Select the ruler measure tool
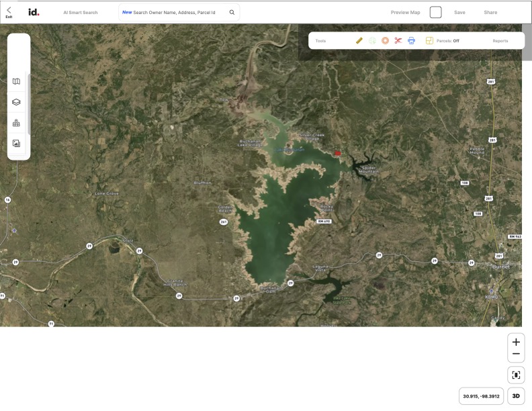This screenshot has height=411, width=532. tap(359, 41)
